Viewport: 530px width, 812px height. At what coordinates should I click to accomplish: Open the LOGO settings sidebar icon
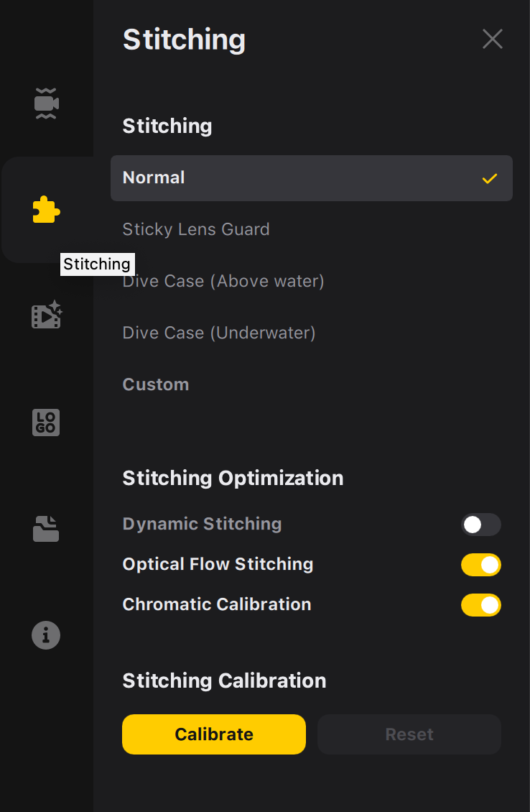(46, 423)
